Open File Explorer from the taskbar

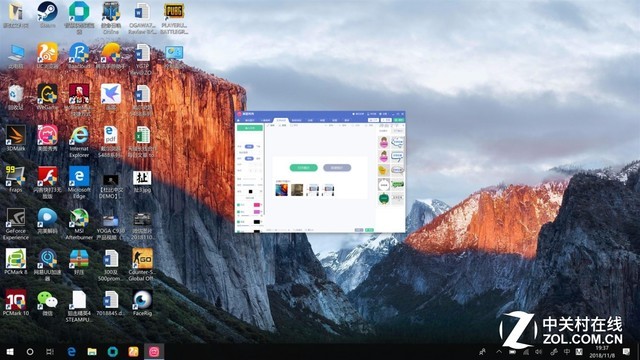click(92, 351)
